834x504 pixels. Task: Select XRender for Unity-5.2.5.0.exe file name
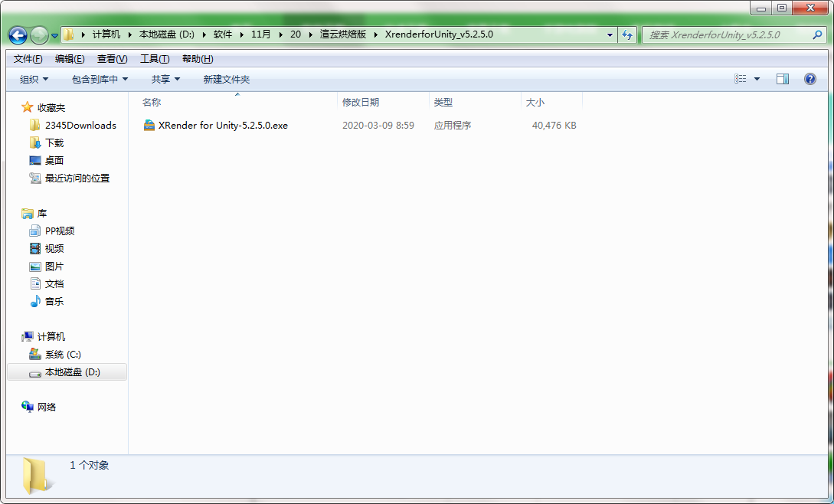coord(223,125)
